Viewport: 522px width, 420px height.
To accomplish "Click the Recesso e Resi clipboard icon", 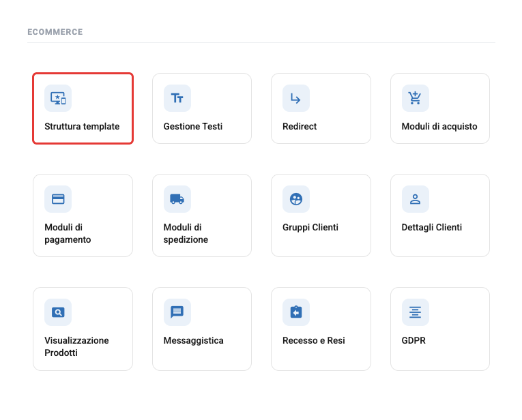I will click(296, 312).
